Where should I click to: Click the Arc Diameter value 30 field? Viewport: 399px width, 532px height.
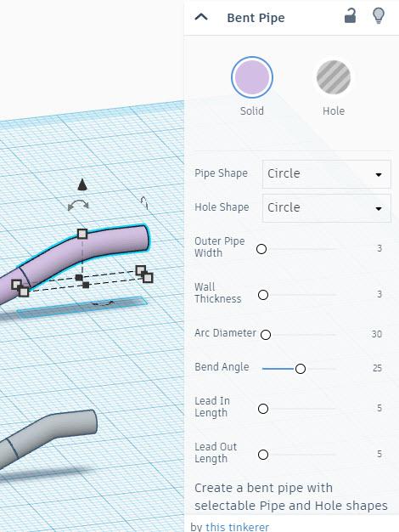click(x=376, y=334)
